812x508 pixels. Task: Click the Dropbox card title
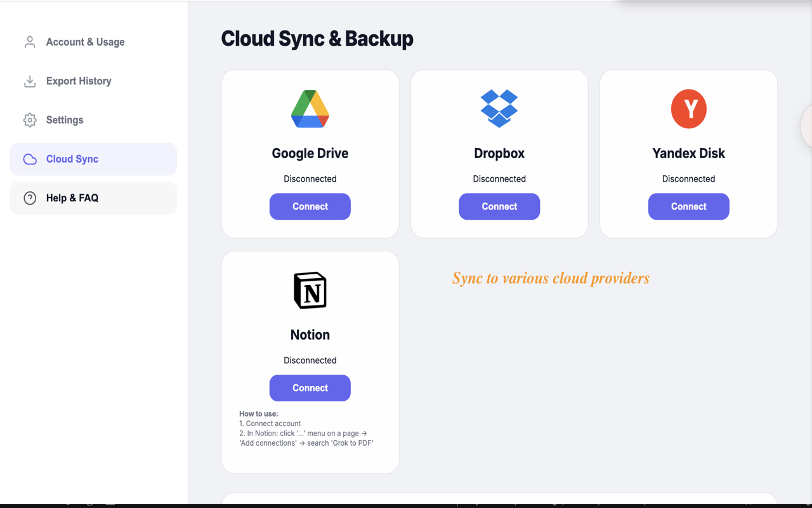[499, 153]
